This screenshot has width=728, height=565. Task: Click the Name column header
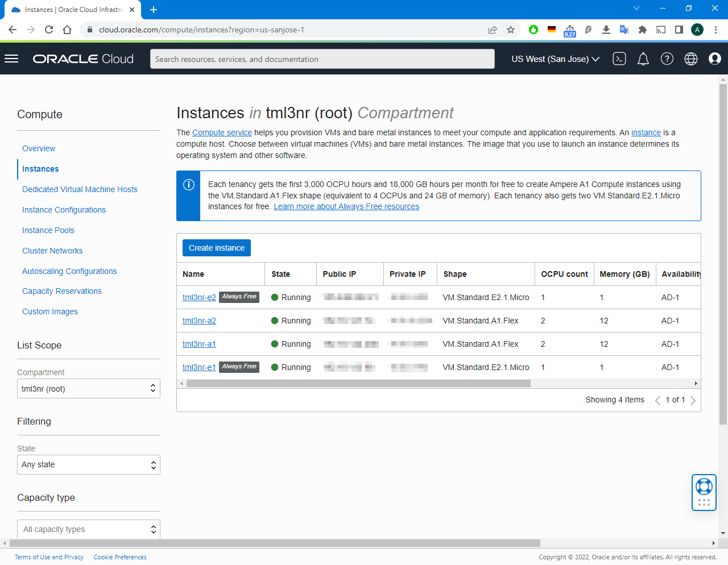click(193, 274)
